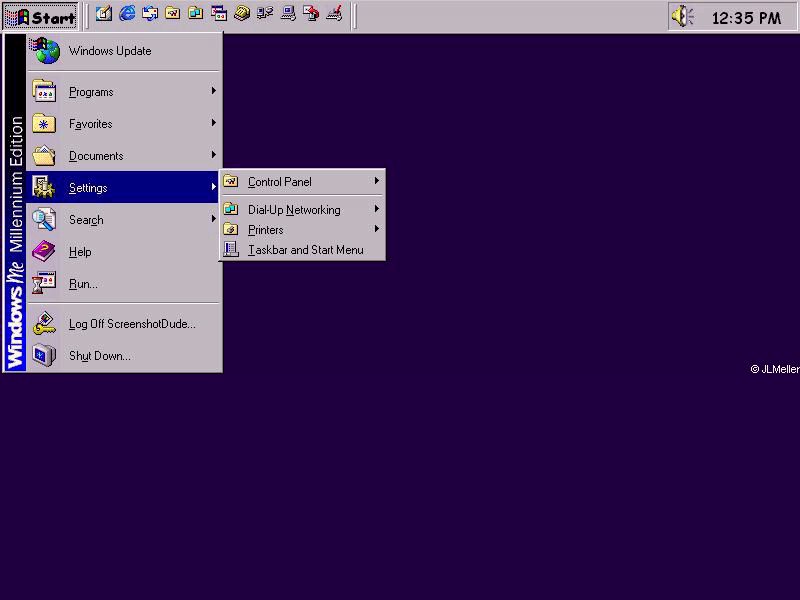Click the Log Off key icon

pos(44,323)
